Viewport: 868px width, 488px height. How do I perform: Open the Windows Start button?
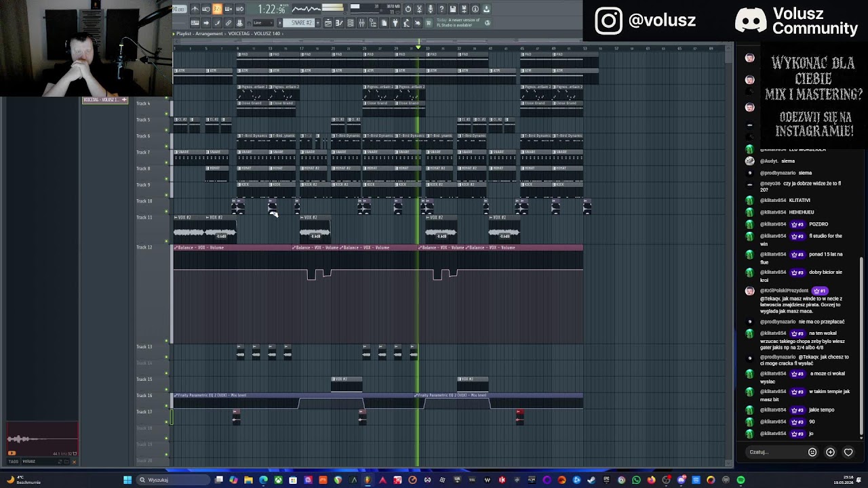pyautogui.click(x=127, y=480)
